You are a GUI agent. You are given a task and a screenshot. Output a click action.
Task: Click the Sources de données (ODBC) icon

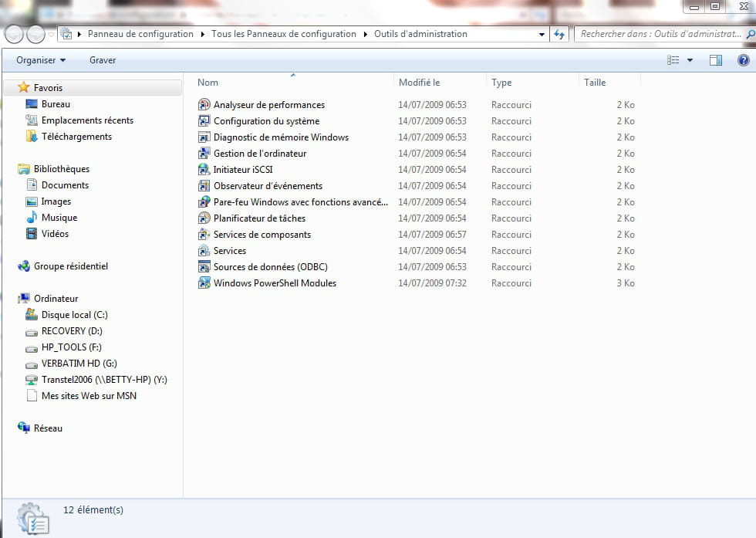click(204, 267)
